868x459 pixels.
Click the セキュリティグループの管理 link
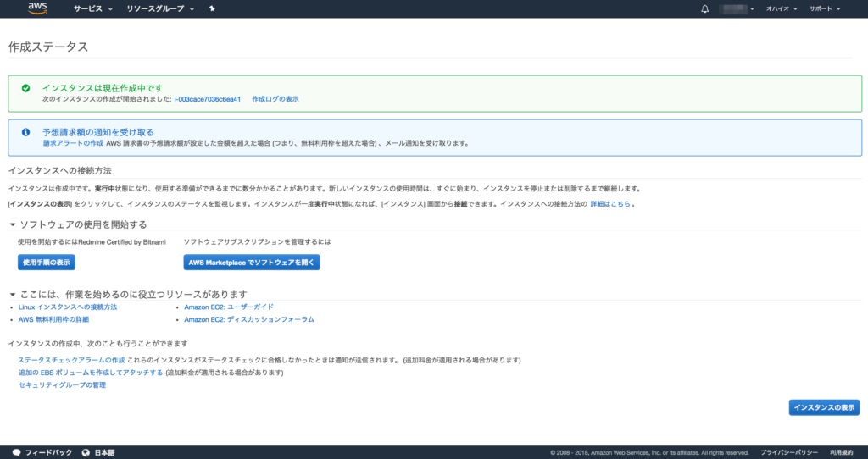(x=62, y=384)
